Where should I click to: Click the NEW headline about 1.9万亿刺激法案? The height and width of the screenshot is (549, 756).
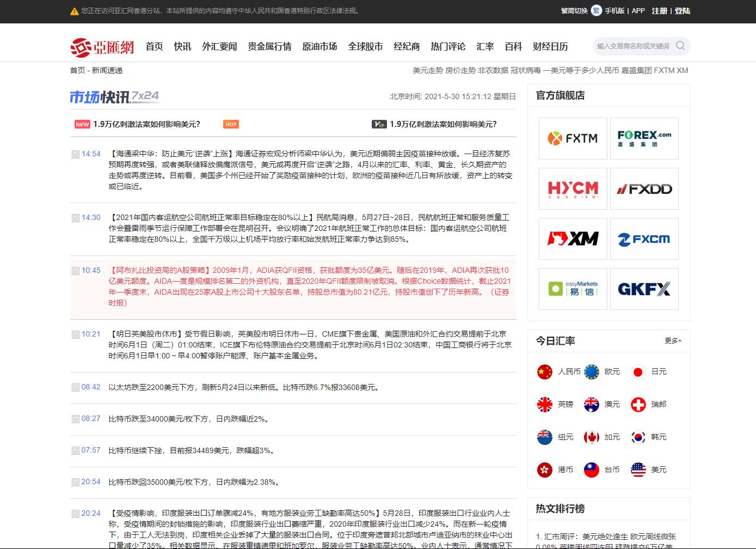tap(146, 124)
